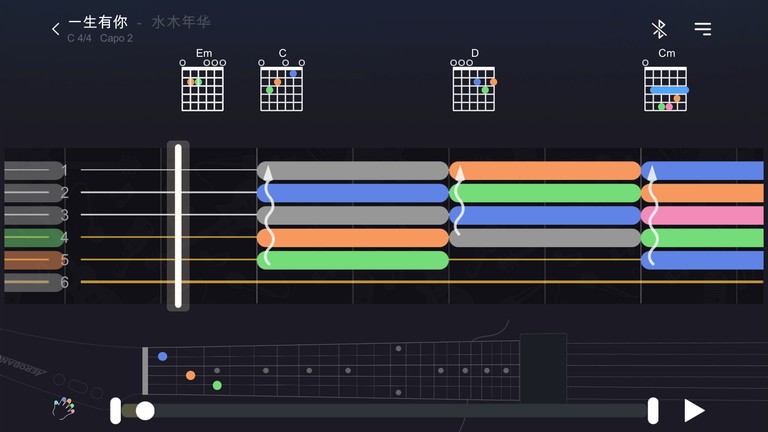The image size is (768, 432).
Task: Tap the string 1 label button
Action: click(x=33, y=171)
